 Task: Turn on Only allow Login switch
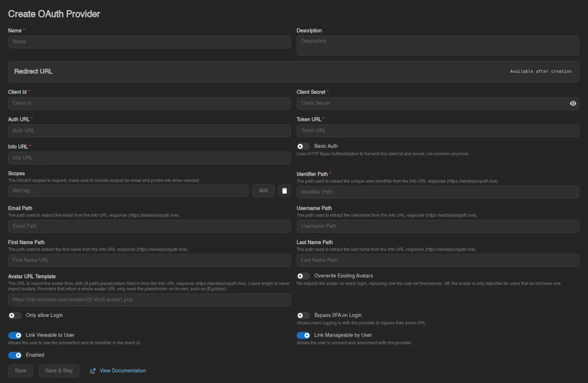(15, 315)
